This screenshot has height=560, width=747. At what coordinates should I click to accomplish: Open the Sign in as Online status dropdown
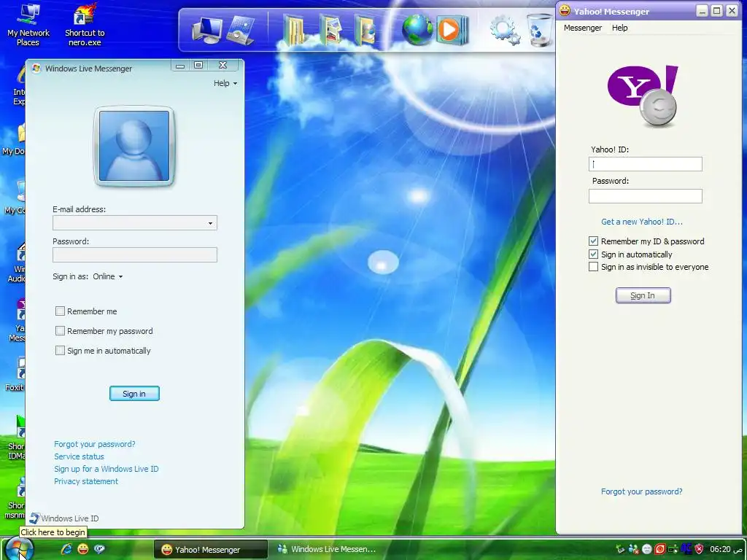pos(108,276)
